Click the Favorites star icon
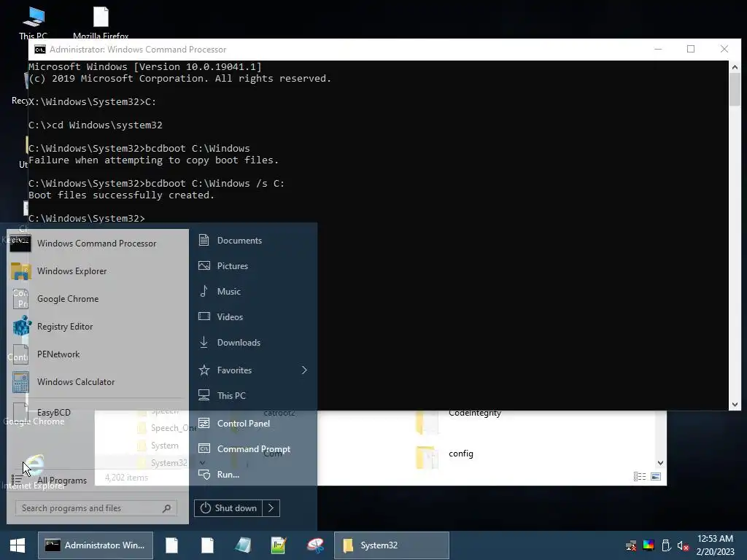 (x=204, y=370)
